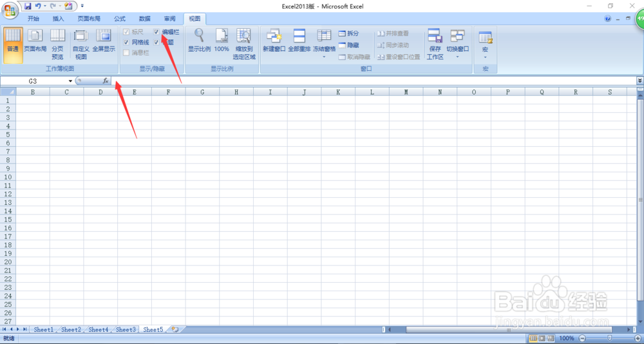This screenshot has width=644, height=344.
Task: Click the Name Box showing G3
Action: (x=33, y=81)
